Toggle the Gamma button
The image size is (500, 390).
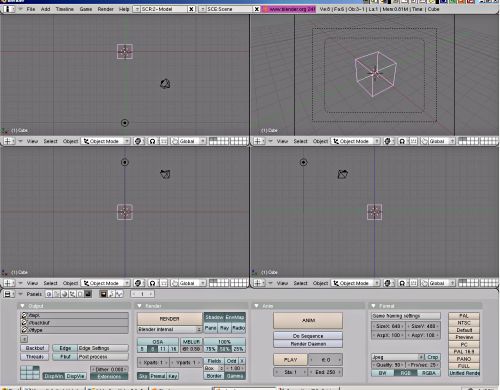[x=235, y=376]
